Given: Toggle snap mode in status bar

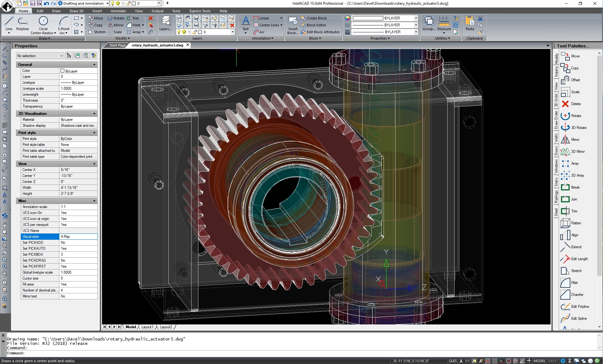Looking at the screenshot, I should 488,361.
